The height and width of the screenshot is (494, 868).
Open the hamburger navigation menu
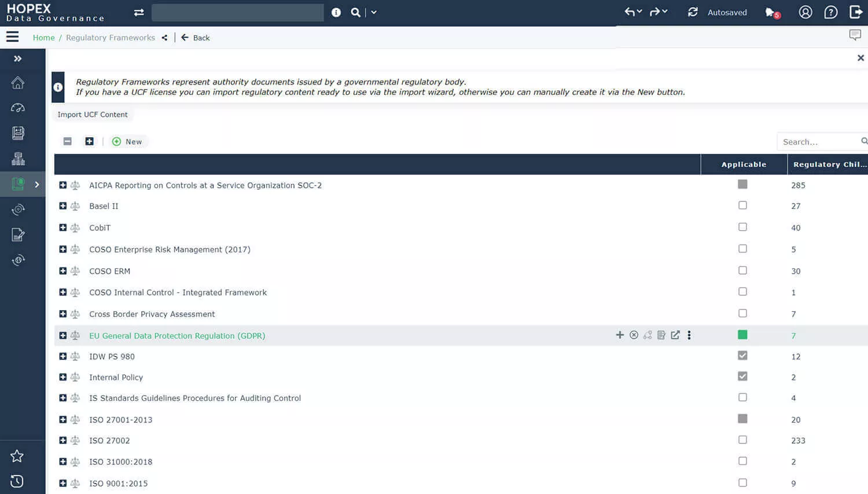coord(12,37)
